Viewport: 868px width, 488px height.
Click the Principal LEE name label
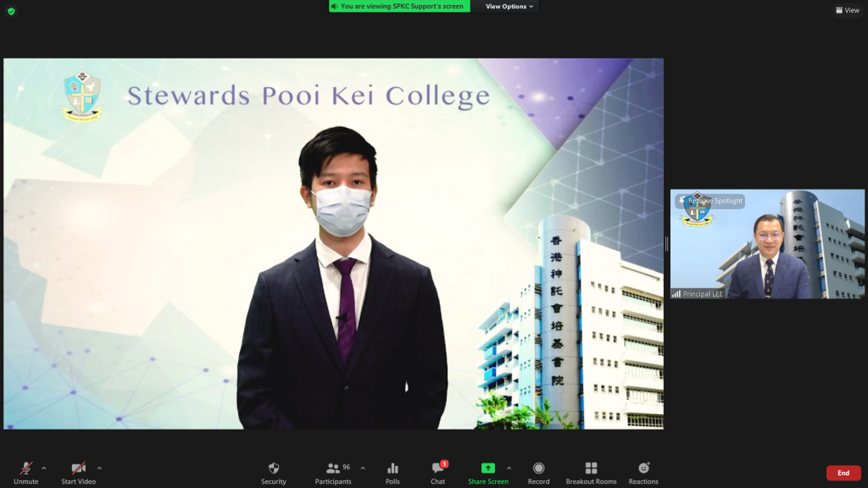[x=698, y=294]
